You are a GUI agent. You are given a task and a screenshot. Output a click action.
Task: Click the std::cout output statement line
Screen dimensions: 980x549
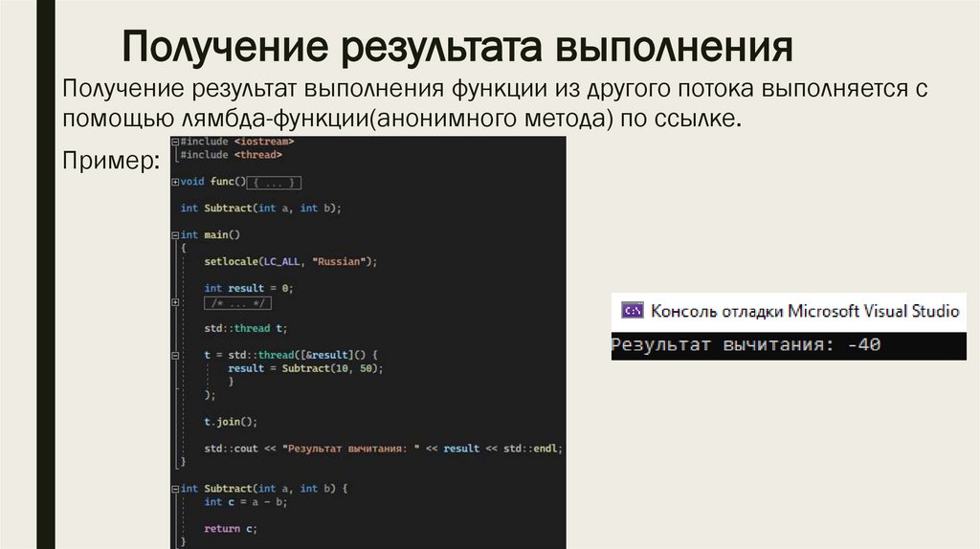(x=383, y=449)
